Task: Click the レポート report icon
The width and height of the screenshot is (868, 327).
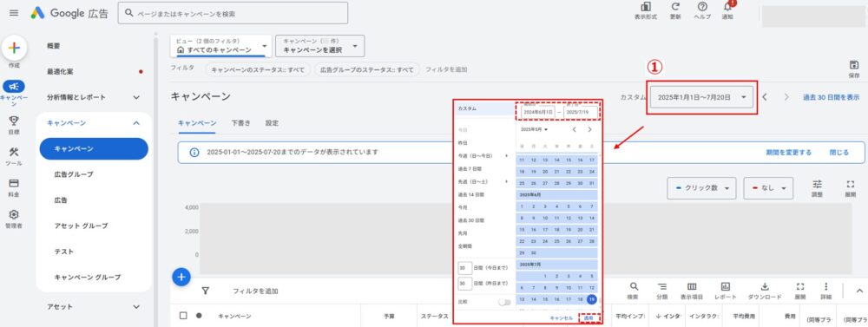Action: point(726,286)
